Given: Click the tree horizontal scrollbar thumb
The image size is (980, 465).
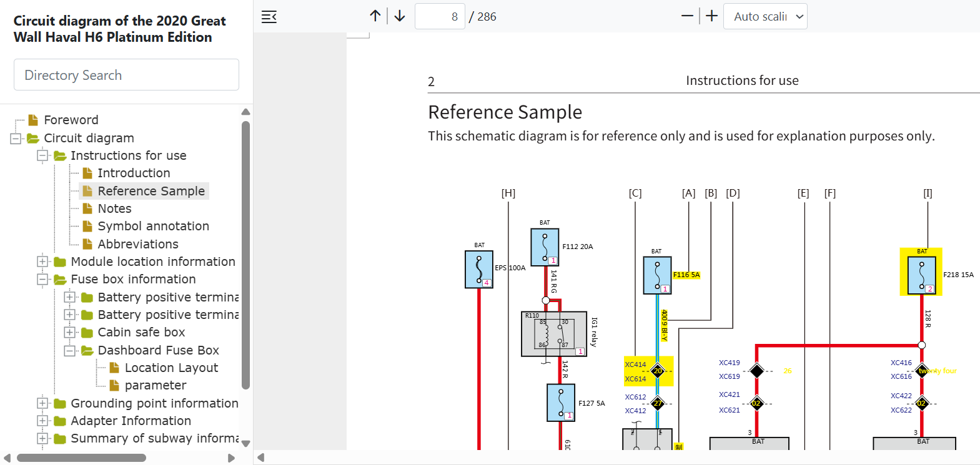Looking at the screenshot, I should (81, 458).
